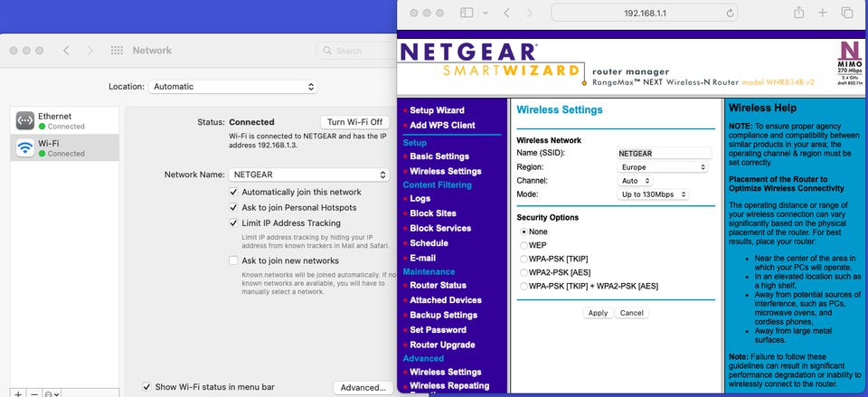Enable Ask to join new networks
The image size is (868, 397).
click(x=233, y=260)
